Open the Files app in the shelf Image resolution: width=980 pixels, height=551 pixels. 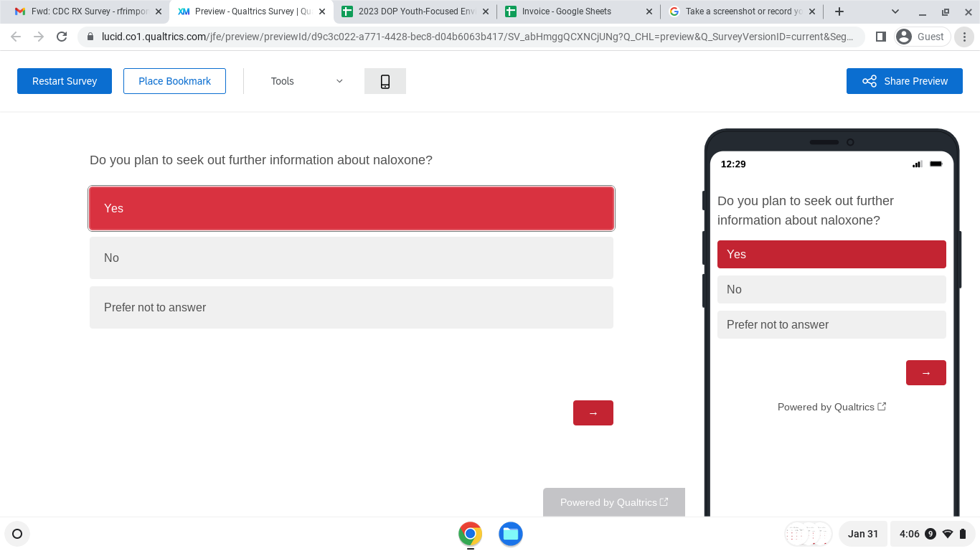[x=510, y=534]
